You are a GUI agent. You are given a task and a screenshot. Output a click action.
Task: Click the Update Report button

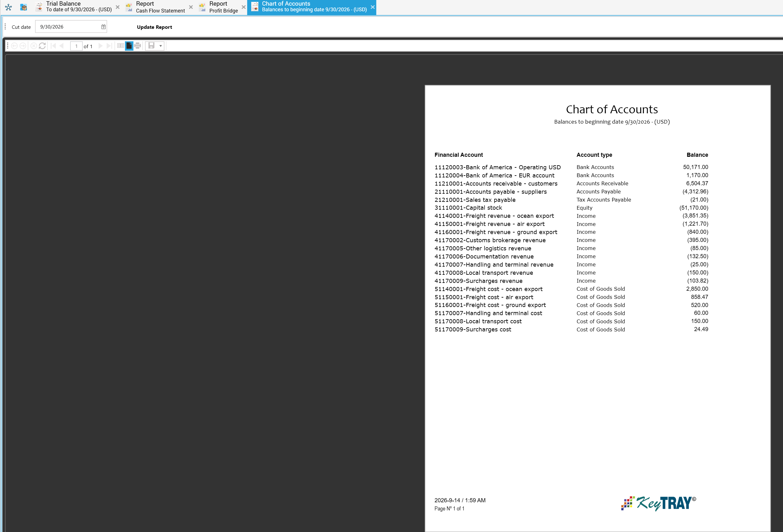(154, 27)
